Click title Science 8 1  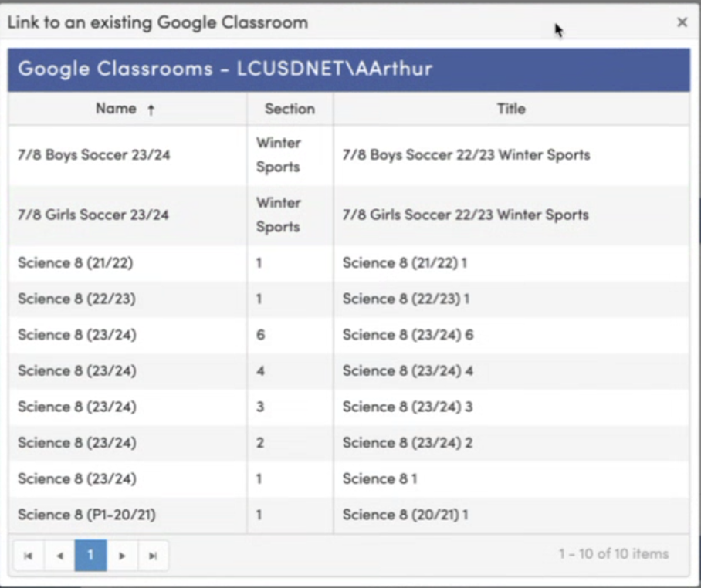click(380, 478)
